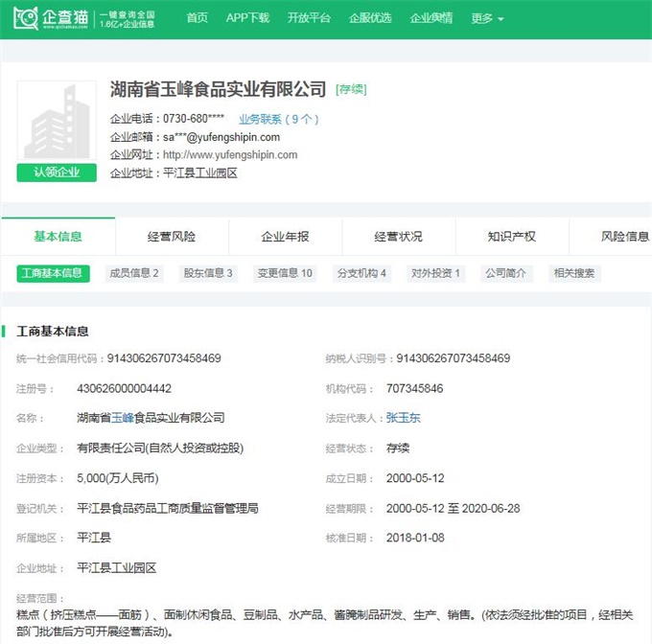Open the 经营状况 tab
This screenshot has width=652, height=644.
click(x=398, y=237)
